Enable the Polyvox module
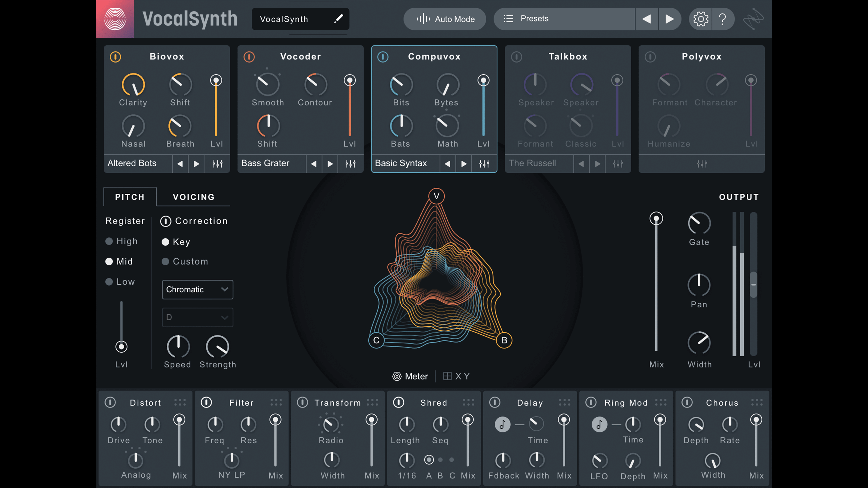The height and width of the screenshot is (488, 868). (x=650, y=56)
